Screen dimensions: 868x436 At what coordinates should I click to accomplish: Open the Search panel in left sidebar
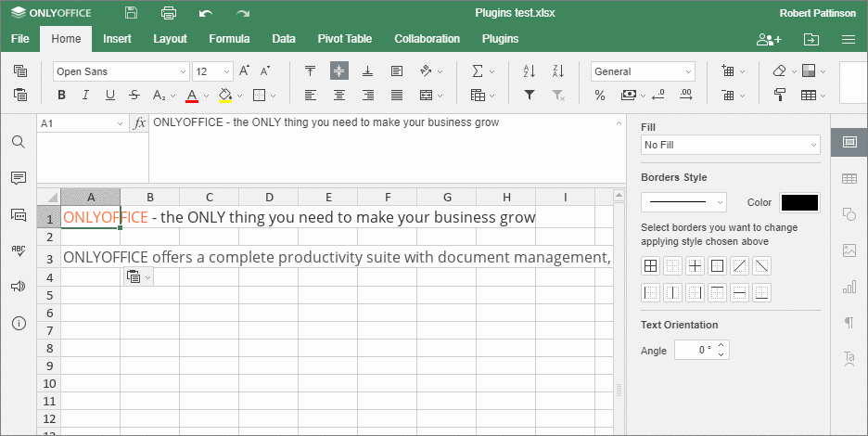coord(19,142)
